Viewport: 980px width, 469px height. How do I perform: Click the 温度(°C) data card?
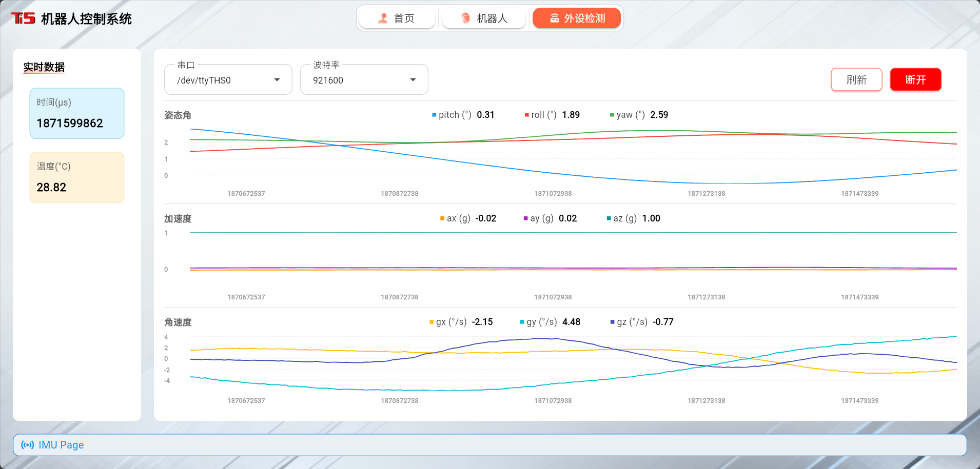[77, 177]
